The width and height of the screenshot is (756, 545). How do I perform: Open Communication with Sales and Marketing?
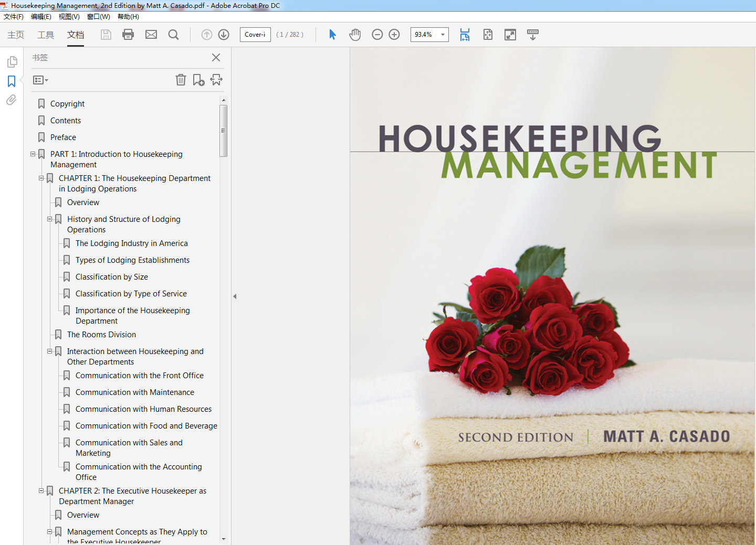click(x=129, y=448)
